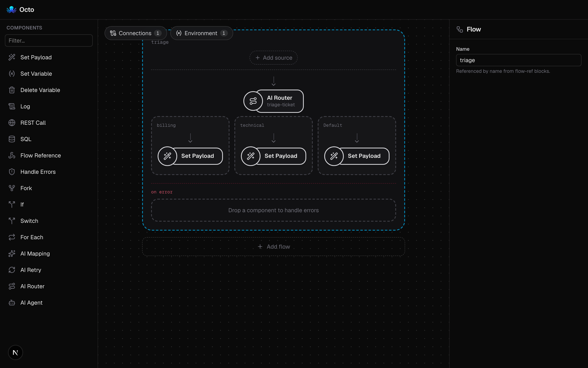Image resolution: width=588 pixels, height=368 pixels.
Task: Click the AI Retry refresh icon
Action: [x=12, y=270]
